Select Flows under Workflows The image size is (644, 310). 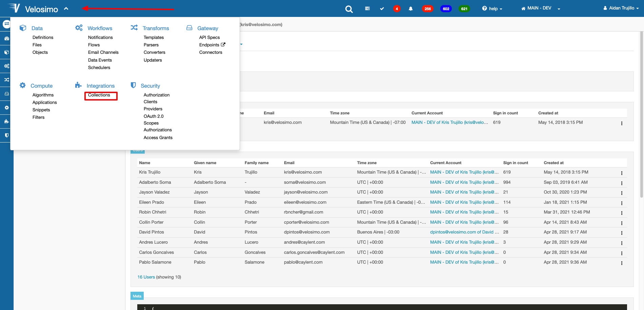[x=94, y=45]
